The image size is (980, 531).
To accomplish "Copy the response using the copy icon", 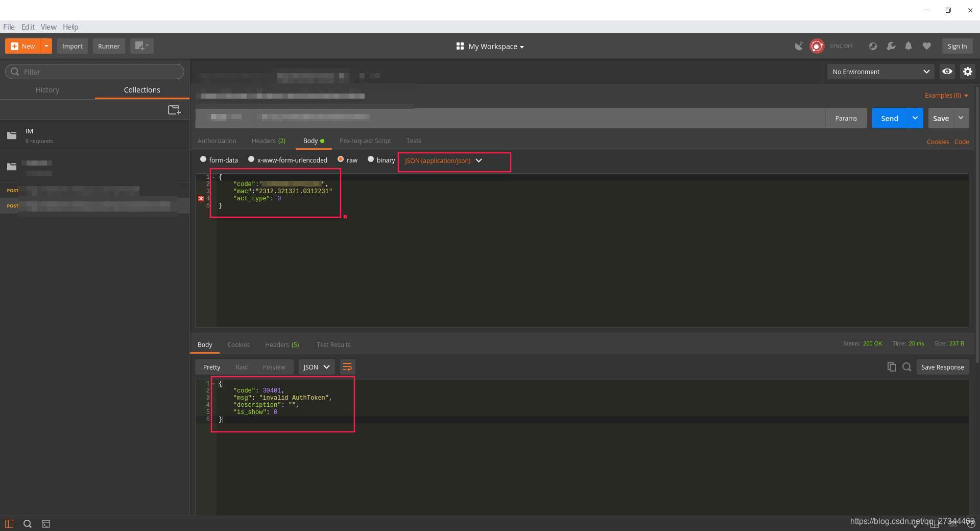I will coord(892,367).
